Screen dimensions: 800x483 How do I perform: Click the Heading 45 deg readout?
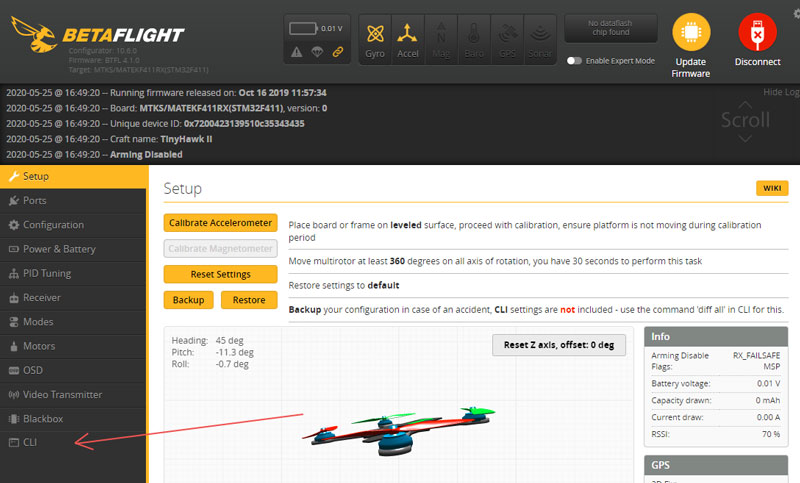pos(208,340)
